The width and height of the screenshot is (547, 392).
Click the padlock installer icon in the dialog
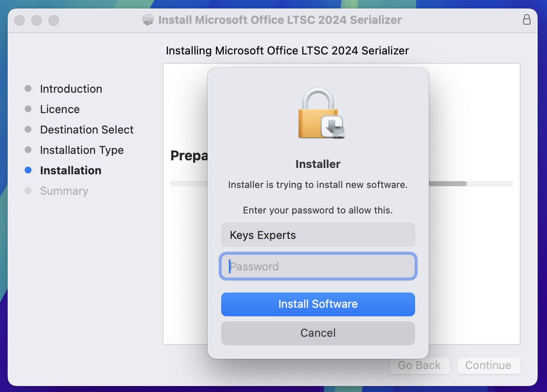(321, 114)
